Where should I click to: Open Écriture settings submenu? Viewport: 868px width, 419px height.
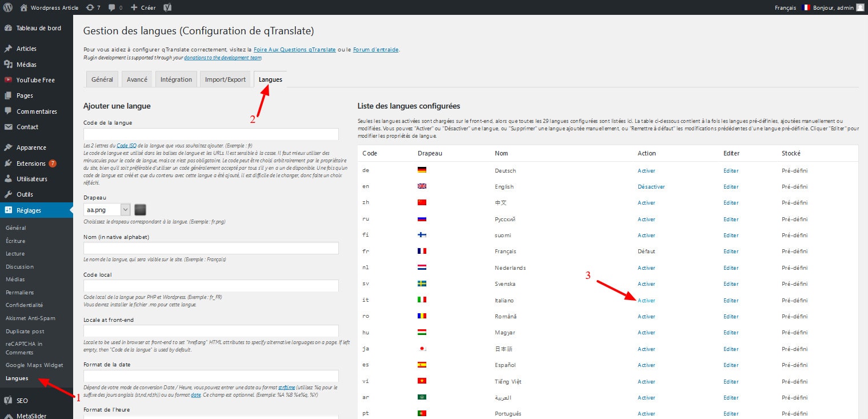point(15,241)
